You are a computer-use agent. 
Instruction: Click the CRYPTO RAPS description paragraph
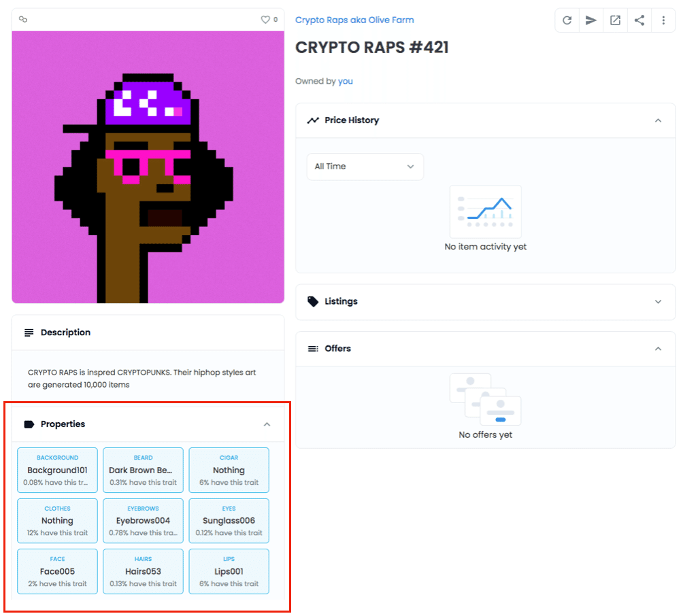[x=142, y=379]
